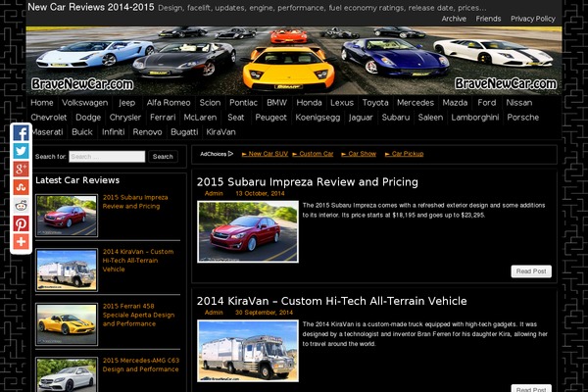The image size is (588, 392).
Task: Open the Chrysler category
Action: [x=125, y=118]
